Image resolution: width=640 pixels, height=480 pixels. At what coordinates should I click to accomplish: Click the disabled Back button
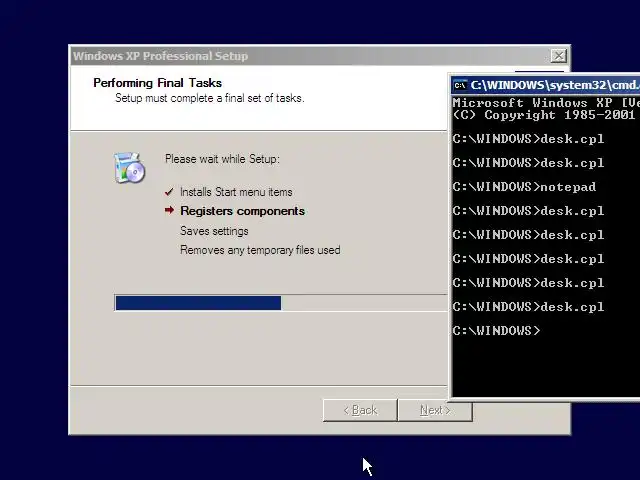360,410
